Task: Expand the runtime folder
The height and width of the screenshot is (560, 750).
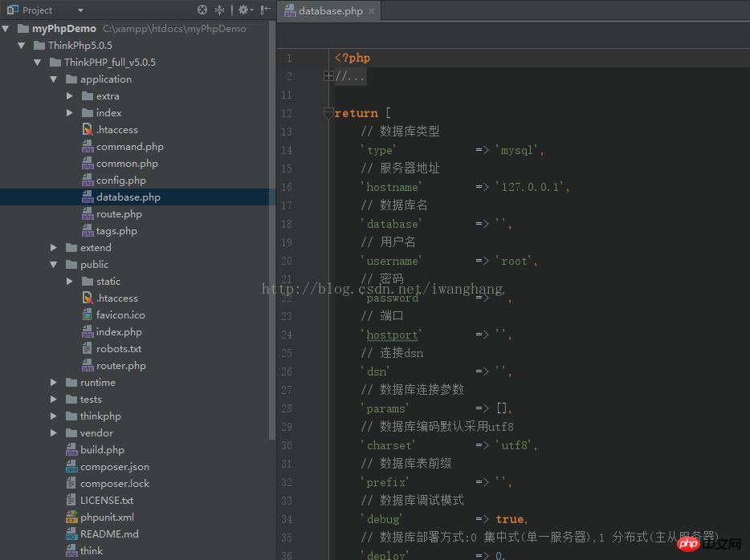Action: (54, 382)
